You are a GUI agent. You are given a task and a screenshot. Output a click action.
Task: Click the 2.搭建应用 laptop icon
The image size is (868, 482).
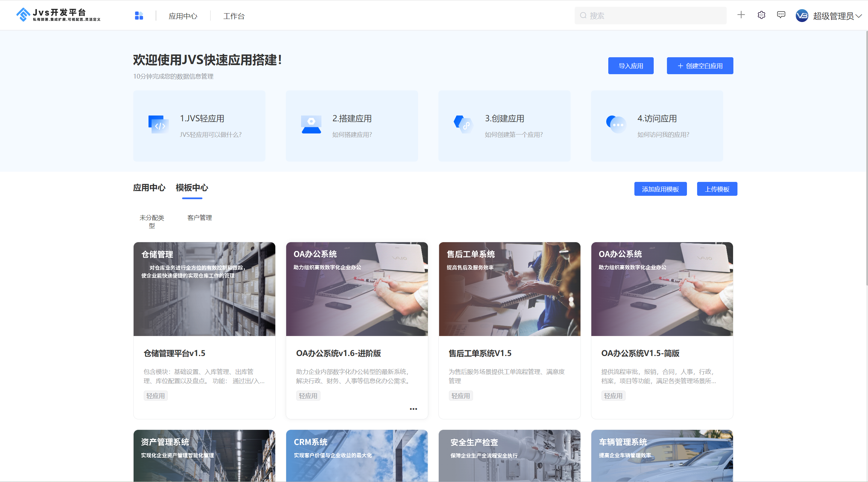coord(311,124)
